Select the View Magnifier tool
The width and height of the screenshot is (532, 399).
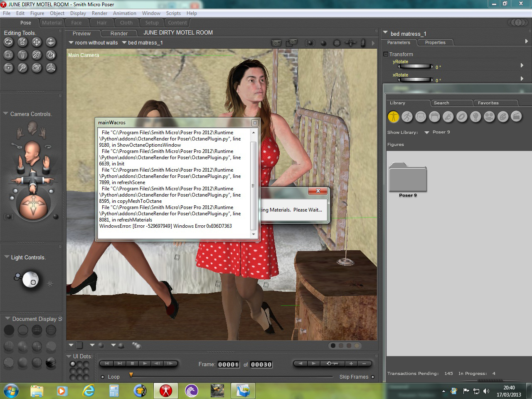click(22, 68)
